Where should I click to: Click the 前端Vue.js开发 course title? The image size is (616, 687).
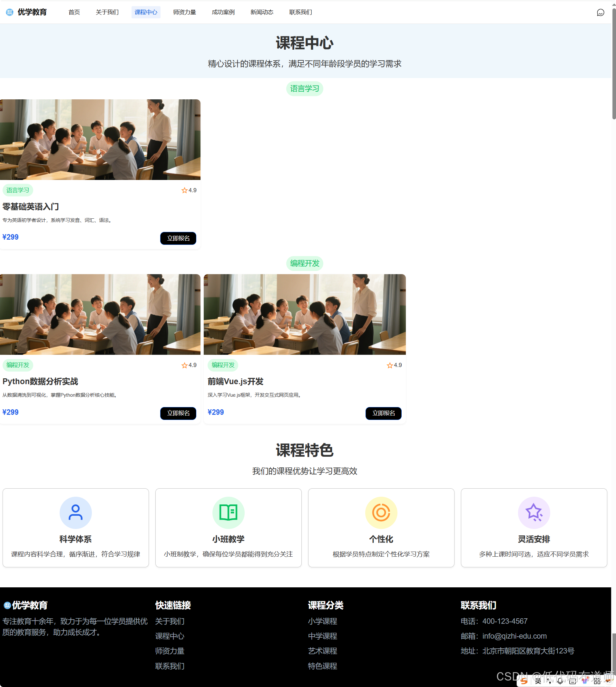click(236, 382)
